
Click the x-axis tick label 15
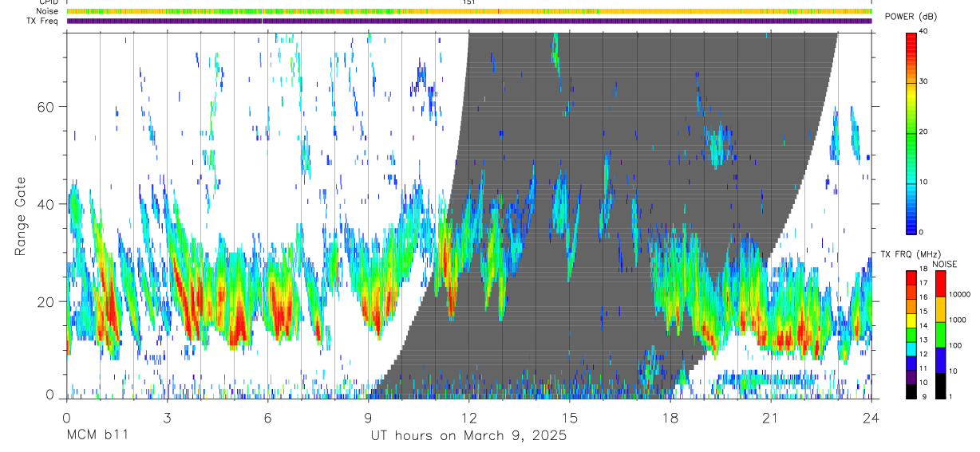point(570,417)
